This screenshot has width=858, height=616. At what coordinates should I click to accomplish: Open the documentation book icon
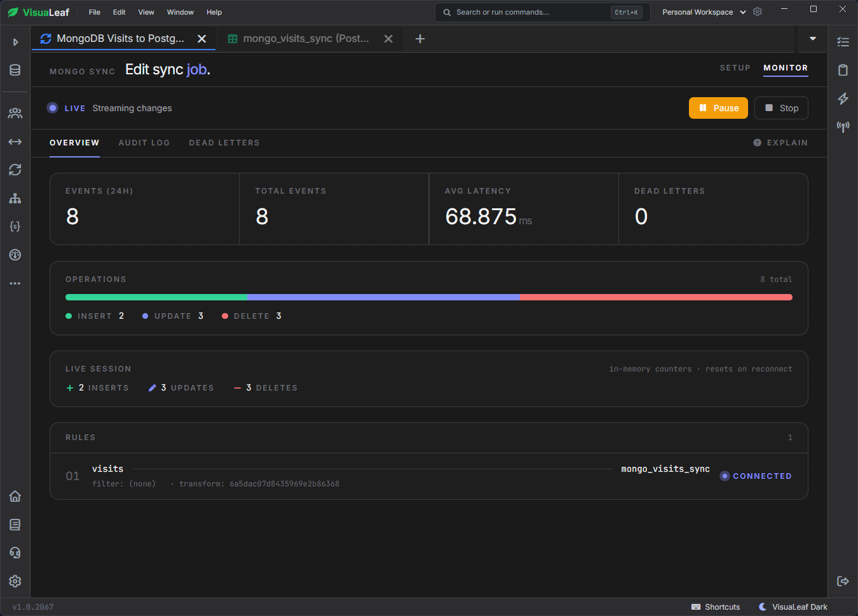[15, 525]
